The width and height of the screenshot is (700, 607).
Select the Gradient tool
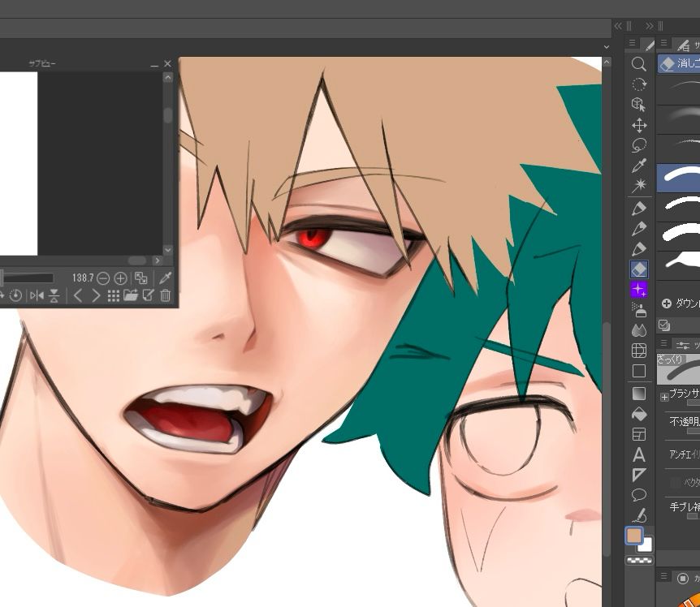[639, 394]
